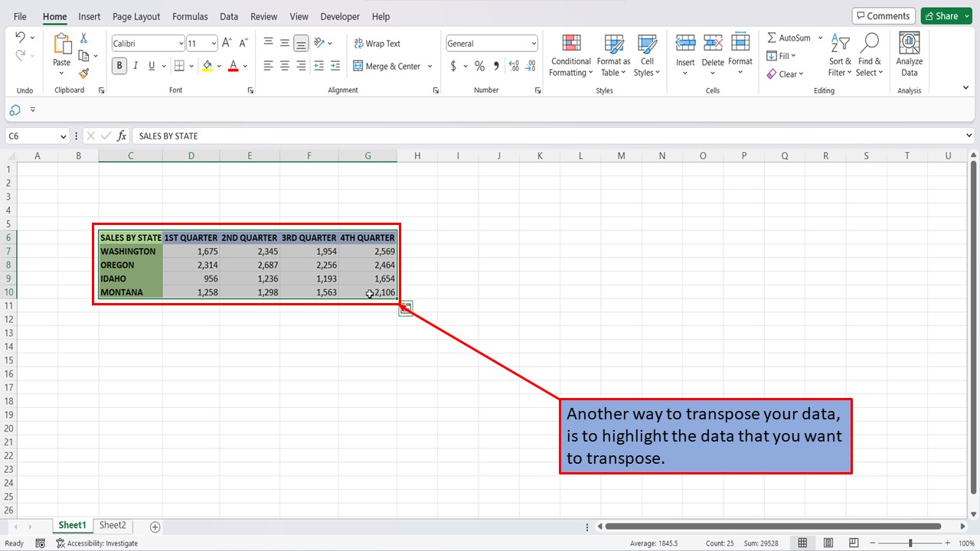Screen dimensions: 980x551
Task: Click the Comments button
Action: click(x=884, y=15)
